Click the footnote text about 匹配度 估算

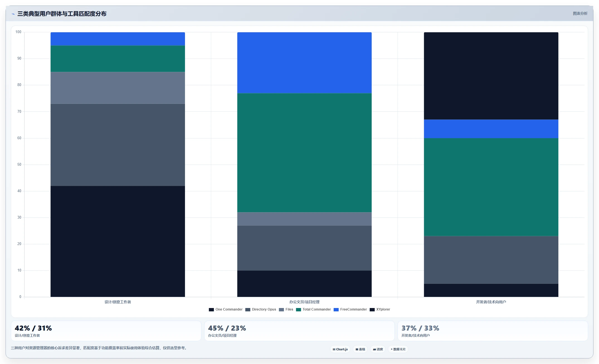[x=99, y=348]
